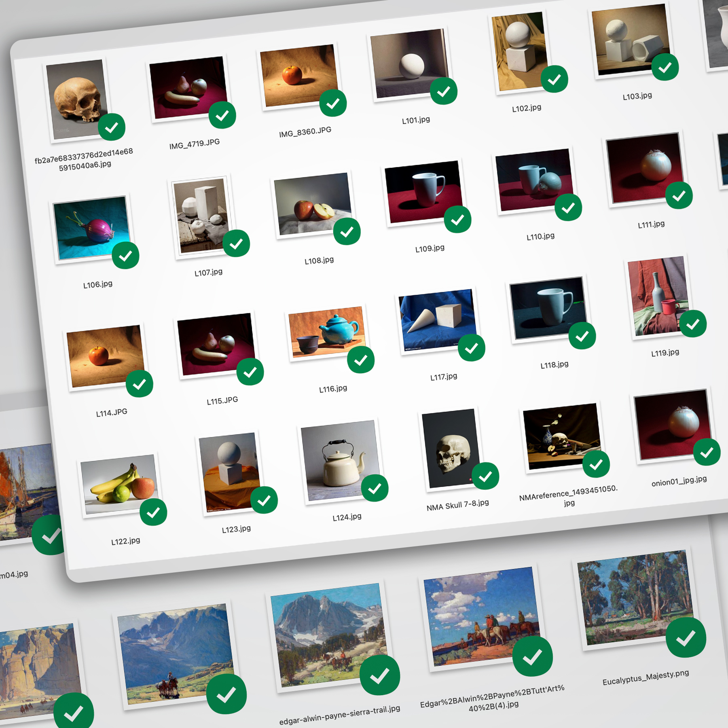Uncheck the checkmark on onion01_jpg.jpg
Screen dimensions: 728x728
point(707,452)
